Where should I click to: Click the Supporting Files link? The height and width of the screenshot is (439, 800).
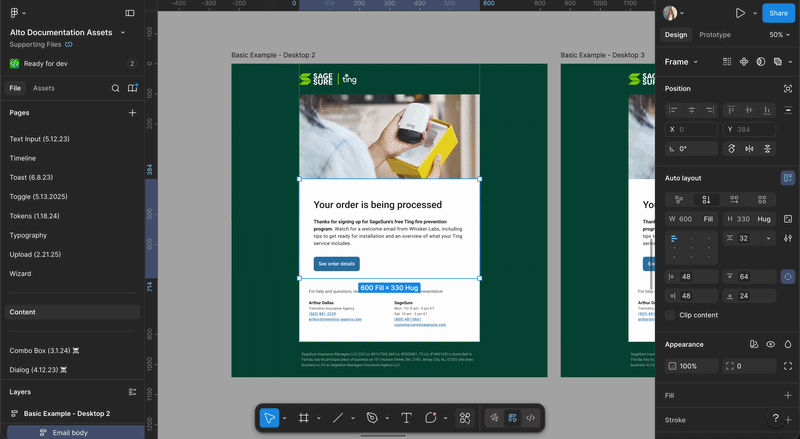click(x=35, y=44)
